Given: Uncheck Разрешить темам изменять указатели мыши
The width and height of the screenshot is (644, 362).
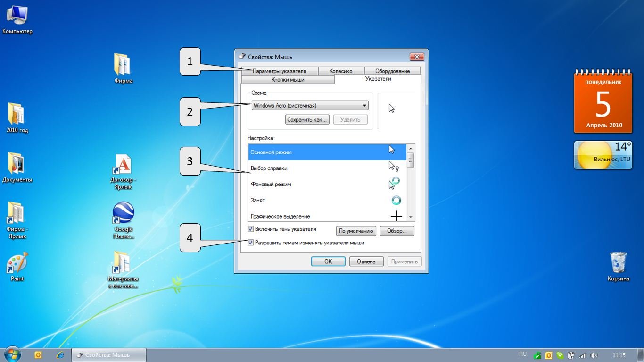Looking at the screenshot, I should 251,243.
